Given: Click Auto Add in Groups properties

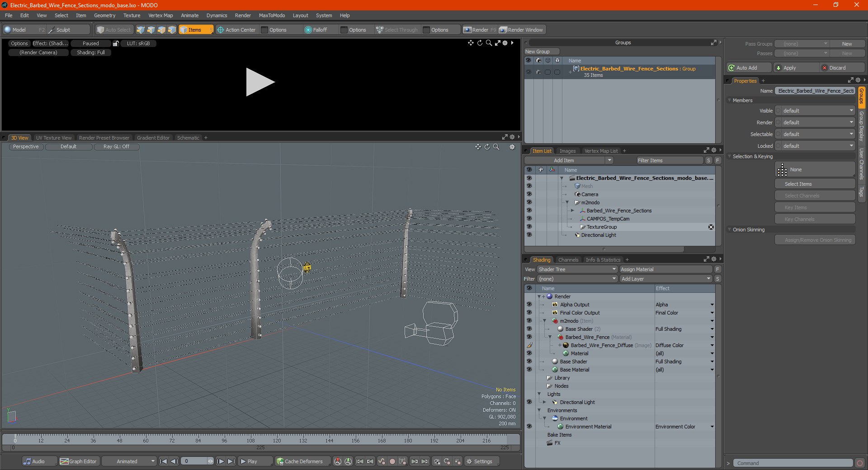Looking at the screenshot, I should pyautogui.click(x=749, y=68).
